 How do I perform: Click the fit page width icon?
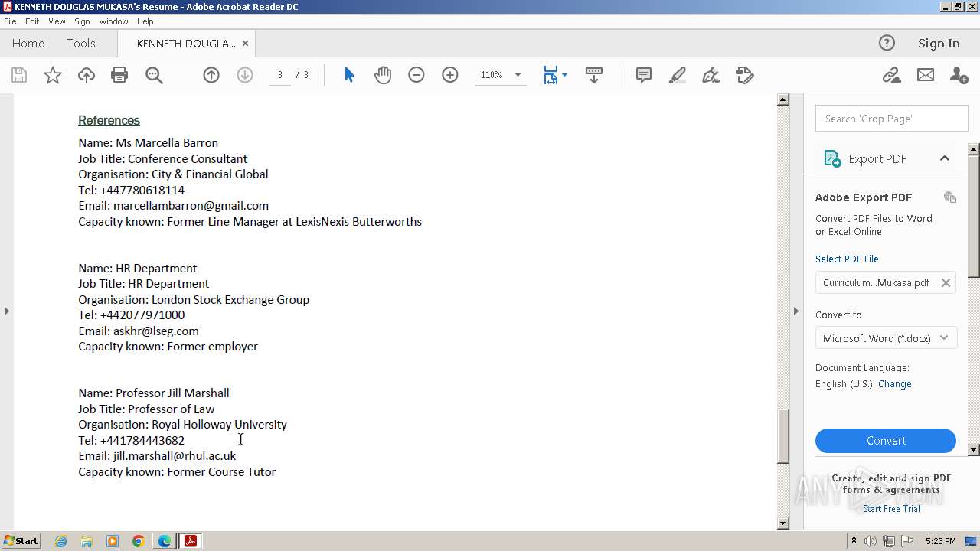550,75
